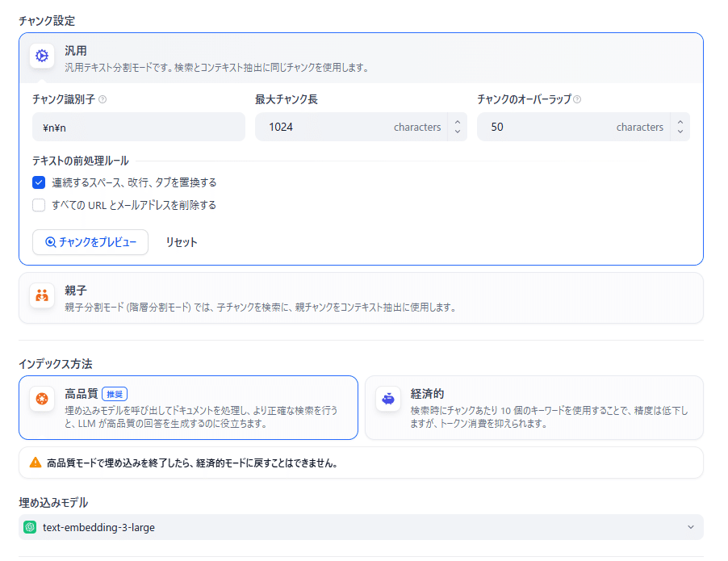This screenshot has height=561, width=728.
Task: Click the リセット button
Action: point(182,242)
